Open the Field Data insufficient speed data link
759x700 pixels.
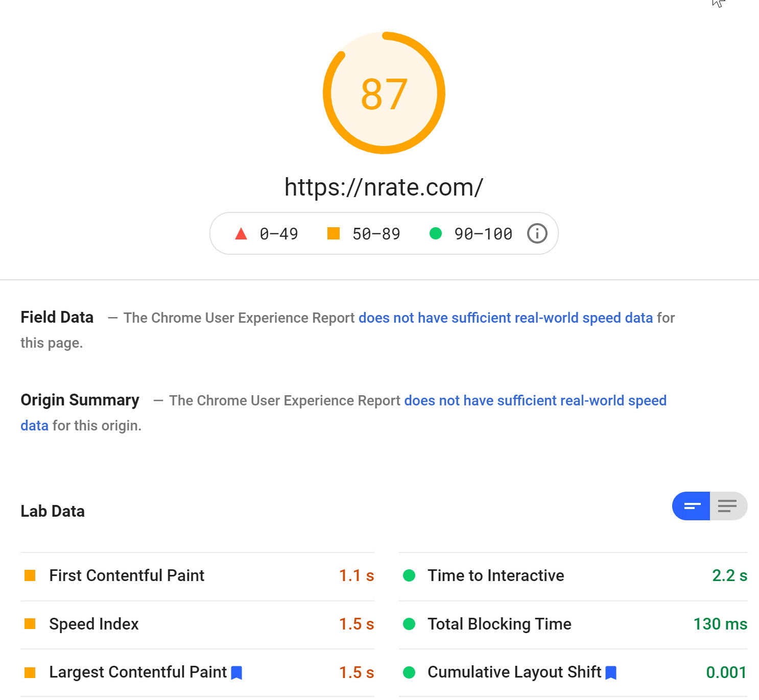pos(506,318)
